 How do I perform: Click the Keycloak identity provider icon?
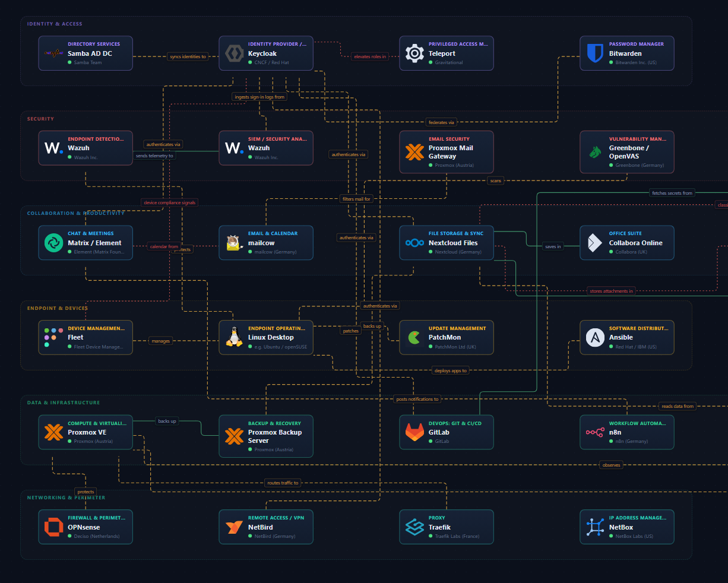[234, 53]
